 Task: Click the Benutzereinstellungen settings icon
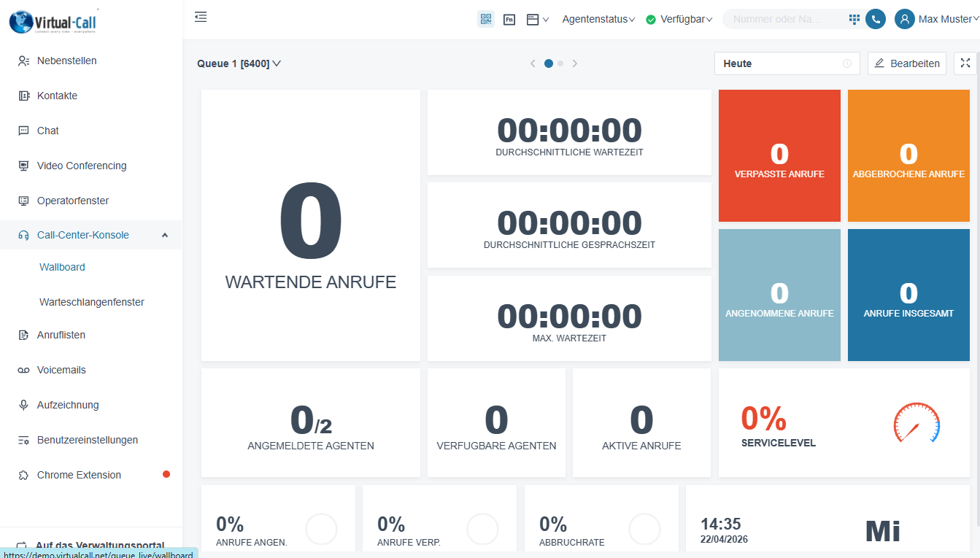pyautogui.click(x=23, y=441)
